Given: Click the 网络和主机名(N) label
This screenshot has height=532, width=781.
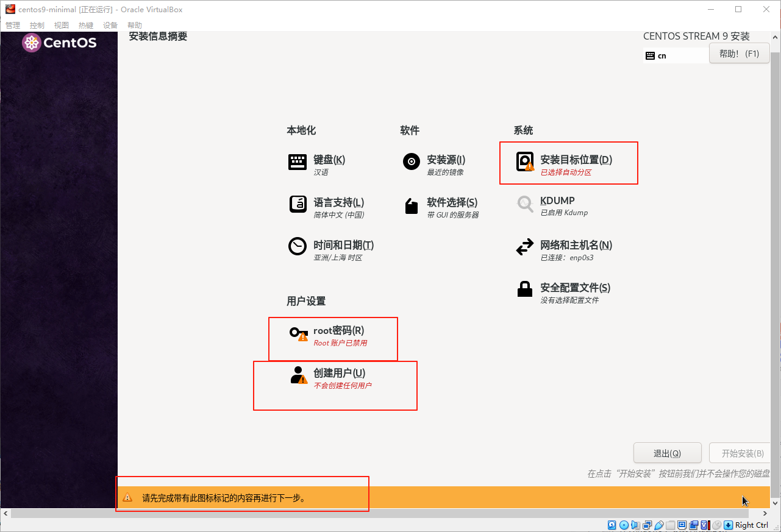Looking at the screenshot, I should click(576, 245).
